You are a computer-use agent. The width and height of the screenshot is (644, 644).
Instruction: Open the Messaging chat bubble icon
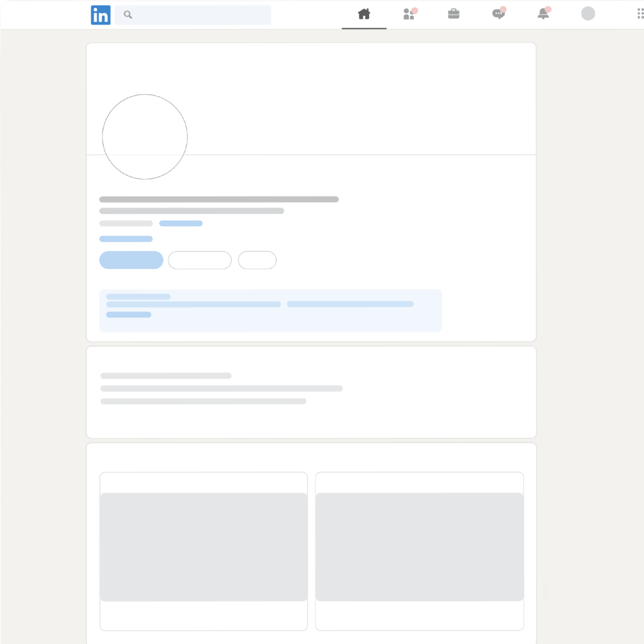click(498, 14)
